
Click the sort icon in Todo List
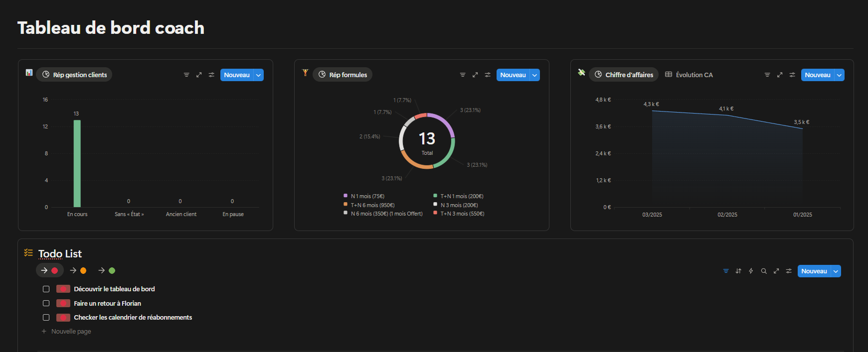click(738, 271)
